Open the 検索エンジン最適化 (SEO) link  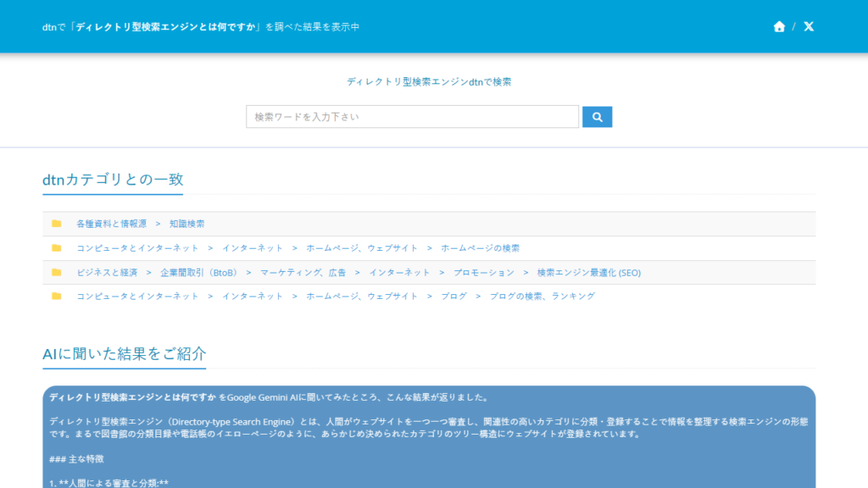click(x=589, y=272)
